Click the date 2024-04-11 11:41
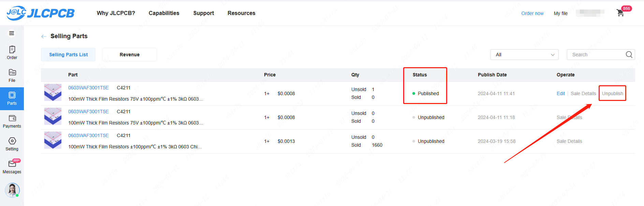 [x=496, y=93]
